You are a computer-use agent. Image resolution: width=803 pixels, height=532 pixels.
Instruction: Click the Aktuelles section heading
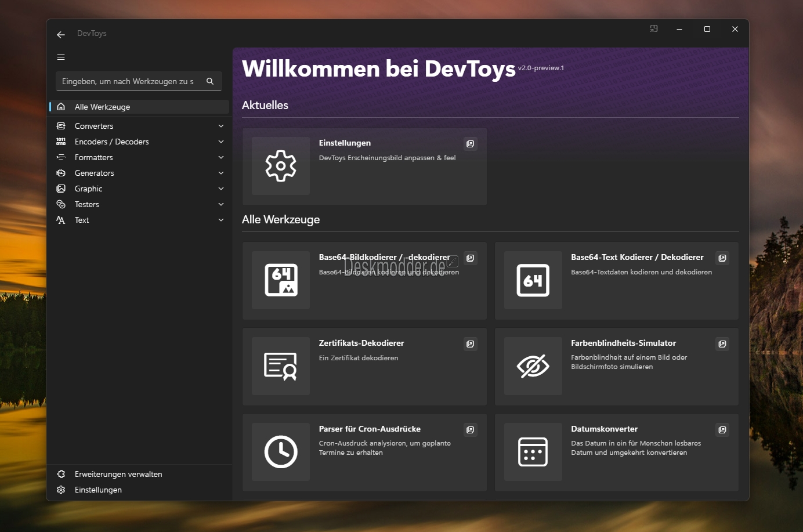pos(265,105)
